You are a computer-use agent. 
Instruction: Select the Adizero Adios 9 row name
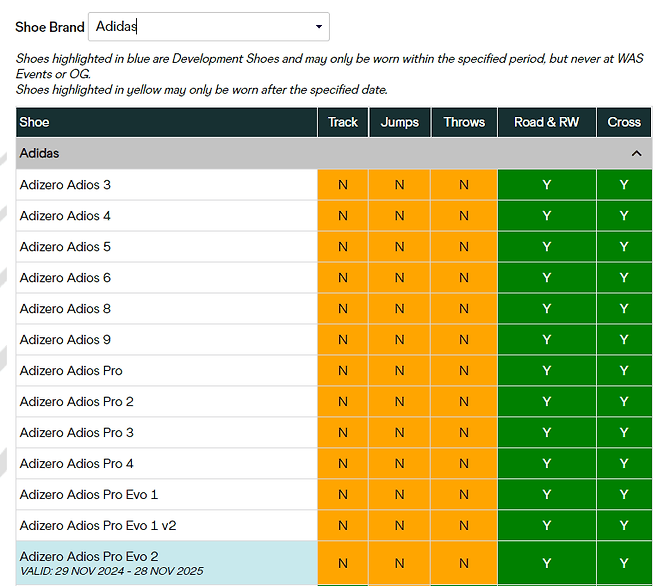tap(65, 340)
